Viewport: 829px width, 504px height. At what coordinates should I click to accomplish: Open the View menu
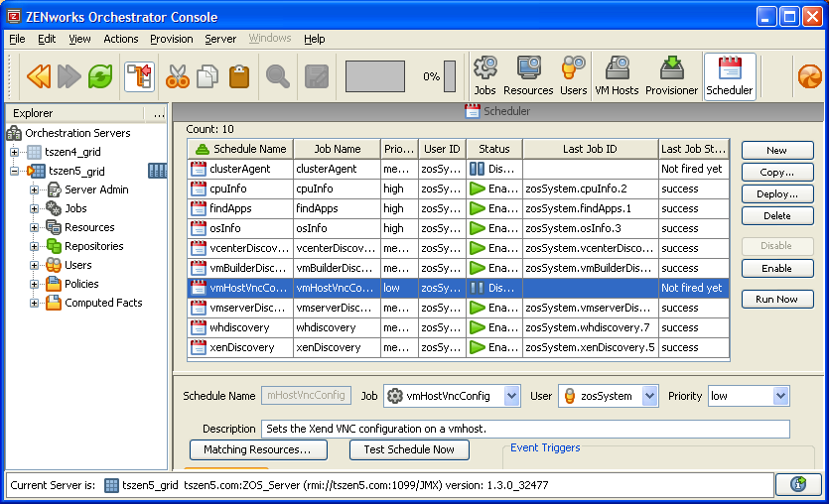[x=79, y=39]
